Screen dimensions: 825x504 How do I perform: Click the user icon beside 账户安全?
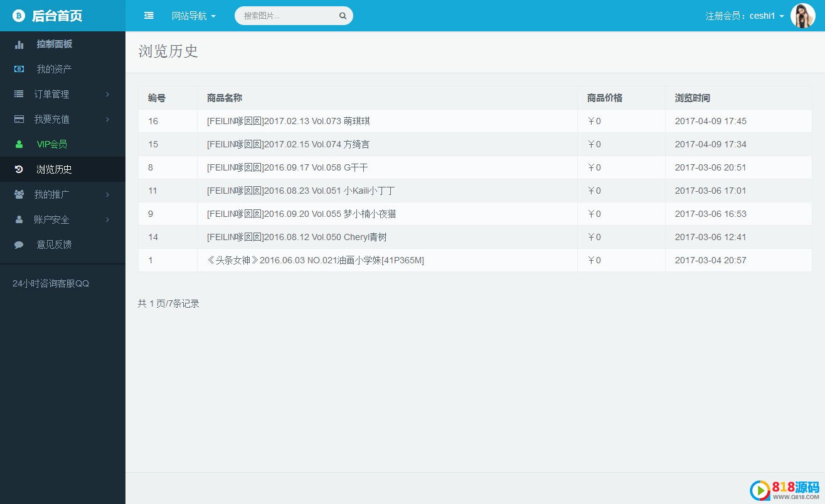pyautogui.click(x=19, y=219)
